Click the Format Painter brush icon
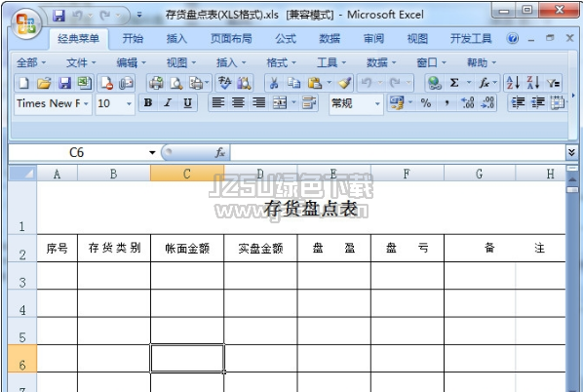The width and height of the screenshot is (583, 392). (x=345, y=83)
